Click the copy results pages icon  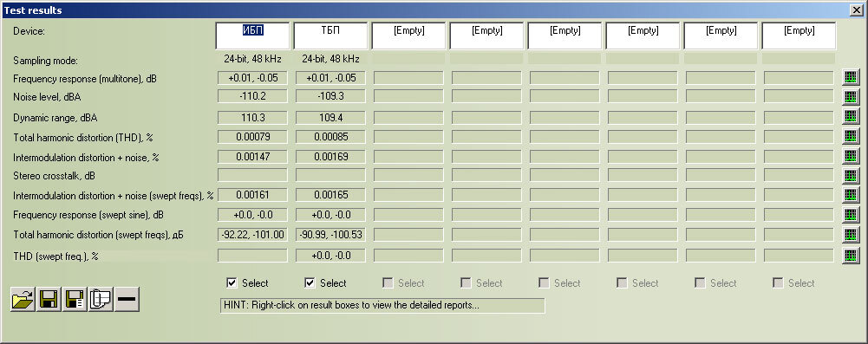tap(101, 299)
